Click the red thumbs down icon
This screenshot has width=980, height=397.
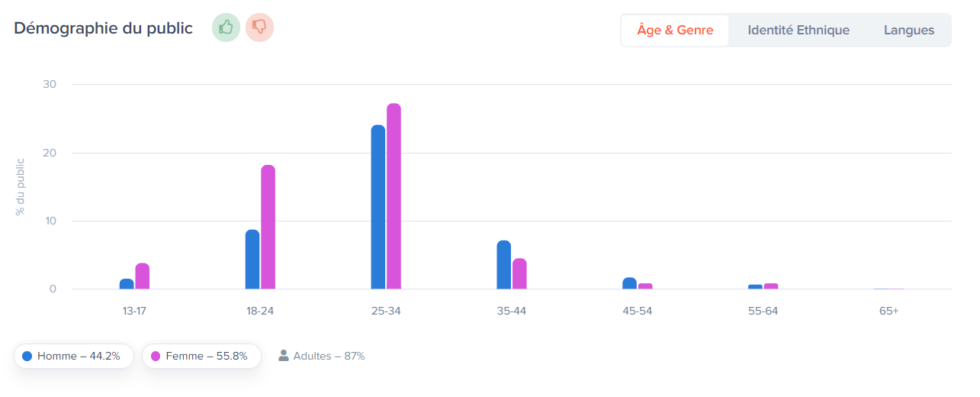coord(259,27)
